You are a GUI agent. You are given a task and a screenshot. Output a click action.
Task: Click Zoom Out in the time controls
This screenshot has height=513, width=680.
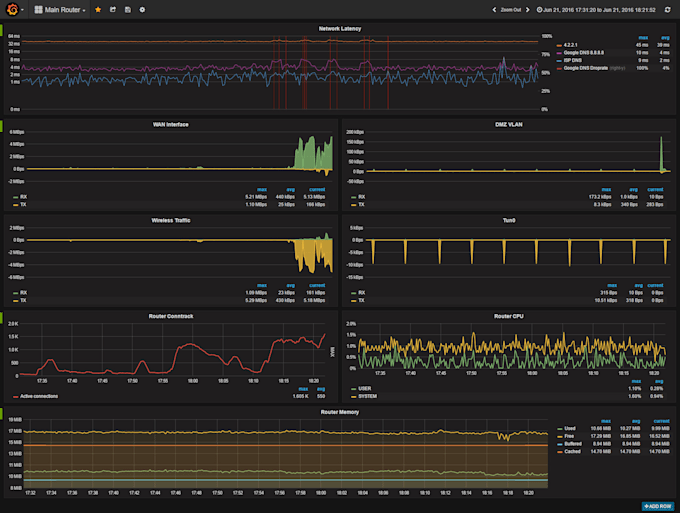coord(511,10)
